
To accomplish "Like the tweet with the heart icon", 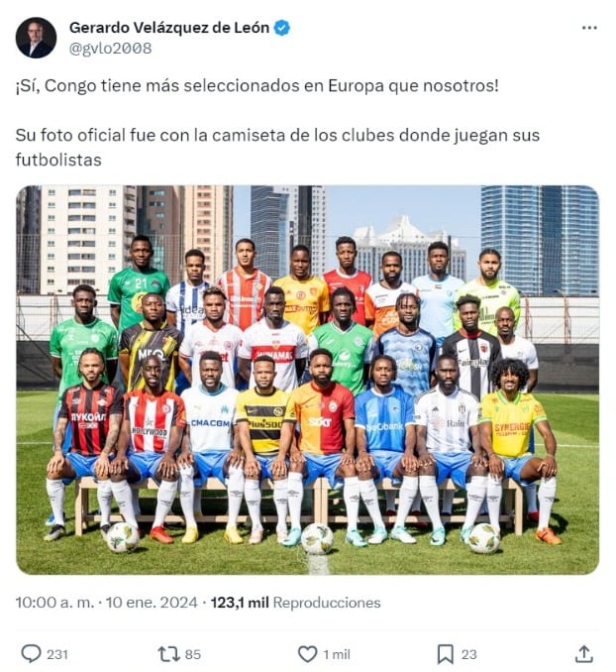I will click(x=307, y=654).
